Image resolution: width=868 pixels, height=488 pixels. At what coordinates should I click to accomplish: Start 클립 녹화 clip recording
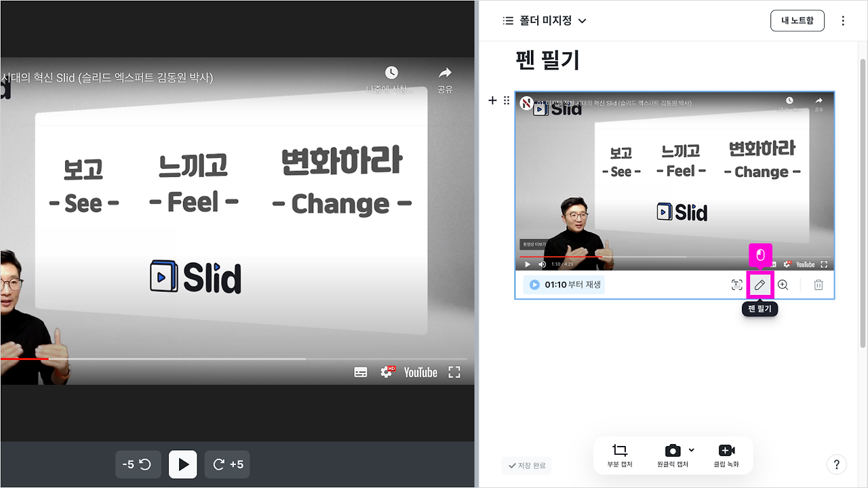(726, 455)
